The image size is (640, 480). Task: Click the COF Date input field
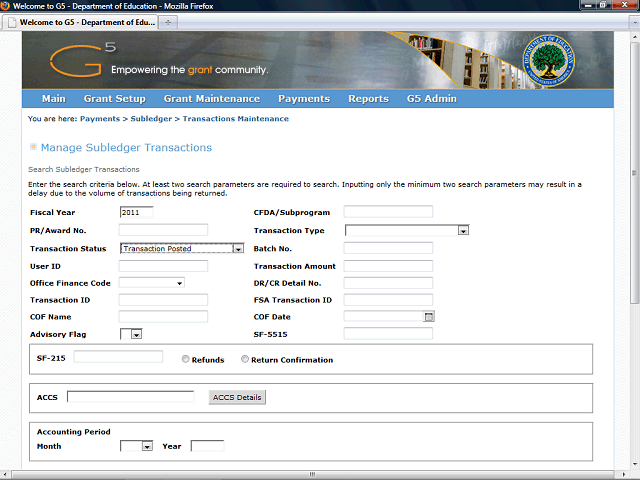tap(384, 316)
